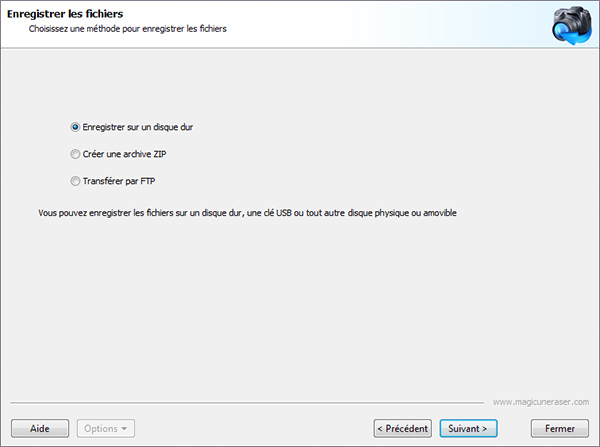
Task: Choose the 'Créer une archive ZIP' radio button
Action: [x=75, y=154]
